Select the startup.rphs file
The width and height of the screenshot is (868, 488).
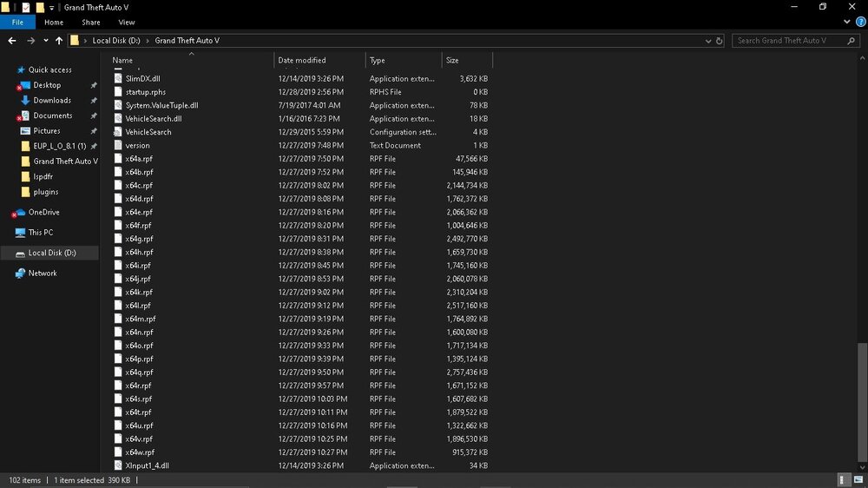click(x=145, y=92)
